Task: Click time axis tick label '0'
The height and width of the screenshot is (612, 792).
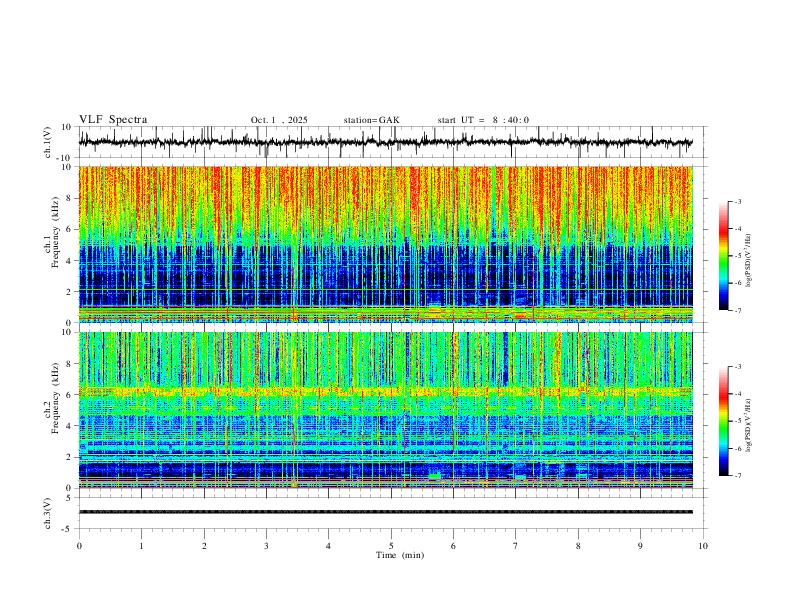Action: pyautogui.click(x=79, y=546)
